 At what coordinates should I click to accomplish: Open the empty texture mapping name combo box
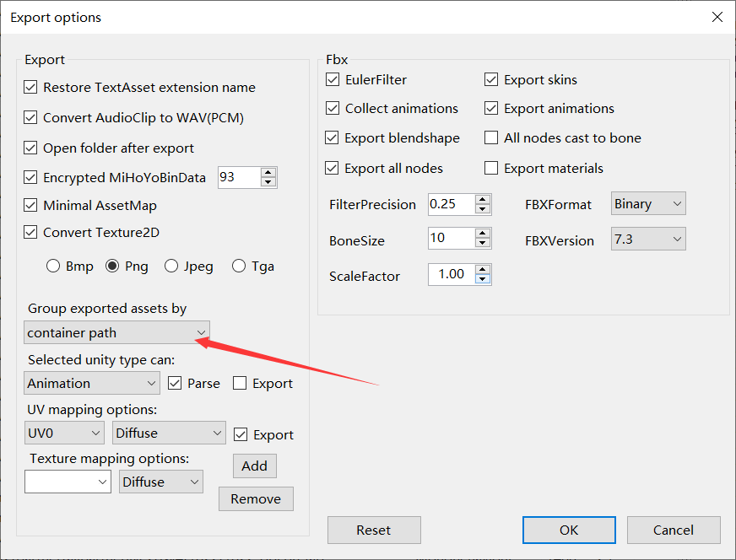pos(68,482)
